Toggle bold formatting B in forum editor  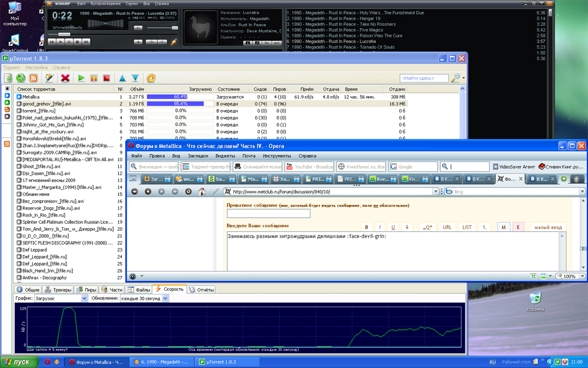[366, 227]
